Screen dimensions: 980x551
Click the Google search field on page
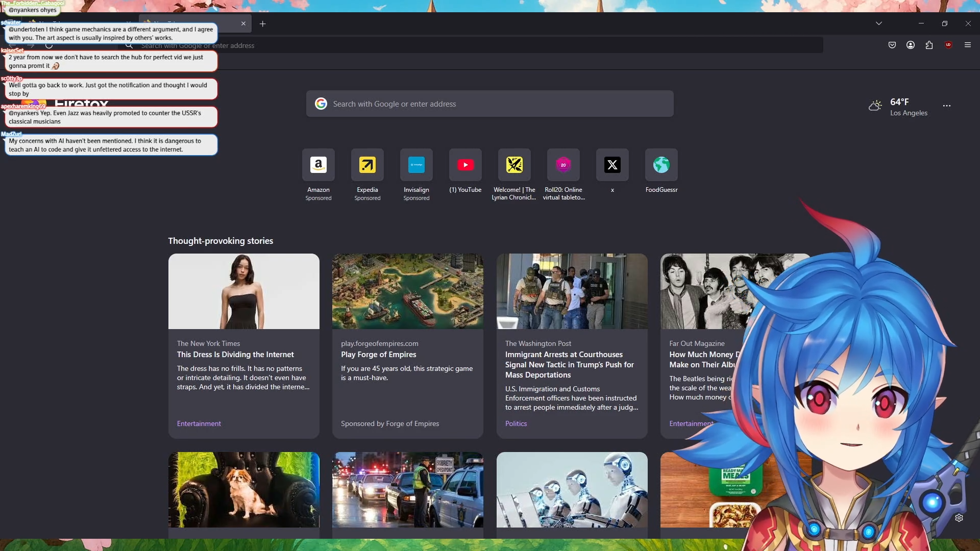(490, 104)
